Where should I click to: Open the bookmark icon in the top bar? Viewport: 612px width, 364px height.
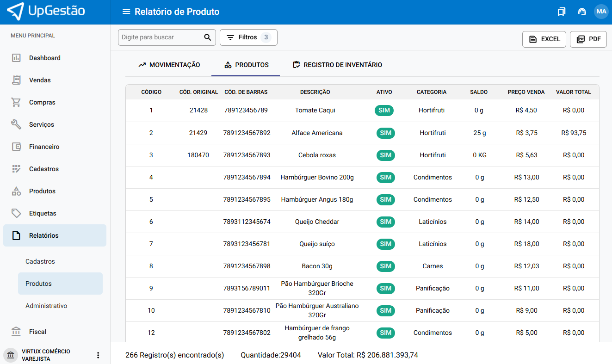(x=562, y=12)
